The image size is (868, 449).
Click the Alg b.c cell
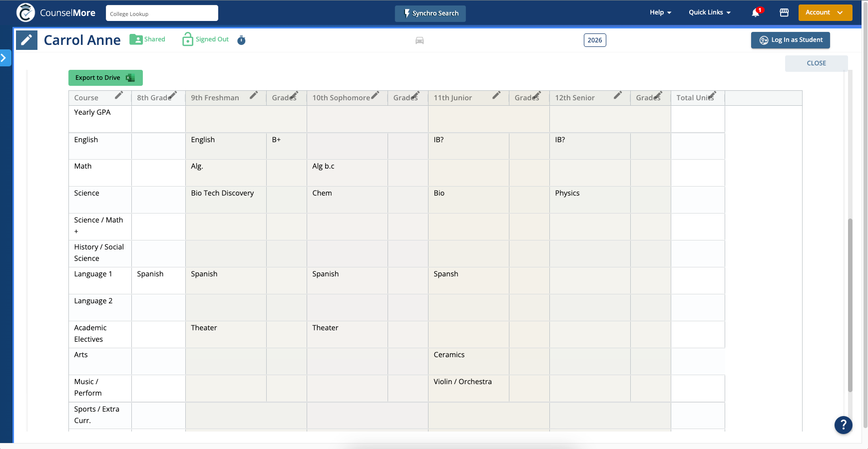(347, 173)
